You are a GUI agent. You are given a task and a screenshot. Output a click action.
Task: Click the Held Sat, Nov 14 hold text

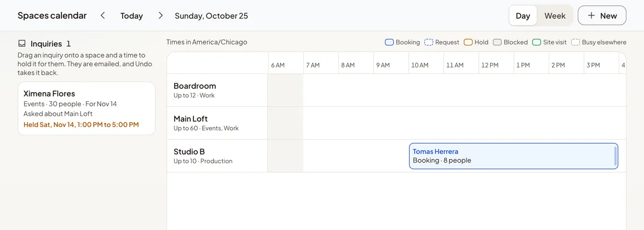[x=81, y=124]
